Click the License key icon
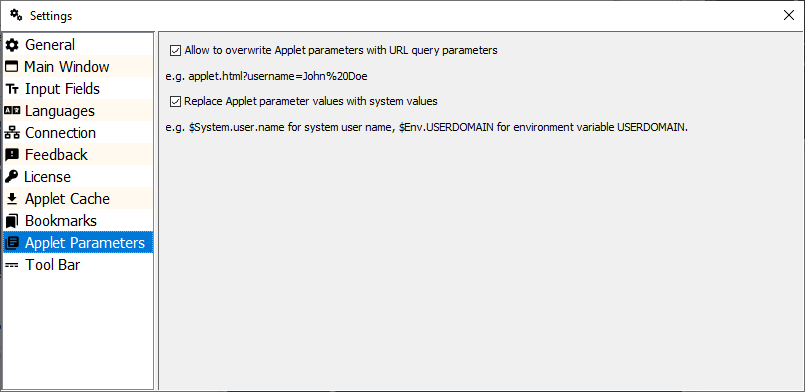The width and height of the screenshot is (805, 392). pyautogui.click(x=11, y=177)
